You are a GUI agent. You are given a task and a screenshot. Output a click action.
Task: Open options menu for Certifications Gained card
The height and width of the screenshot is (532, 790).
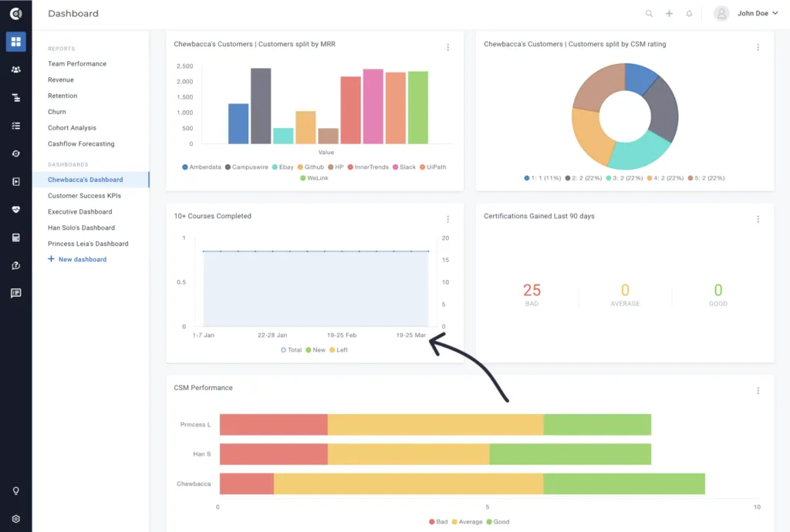pos(758,219)
